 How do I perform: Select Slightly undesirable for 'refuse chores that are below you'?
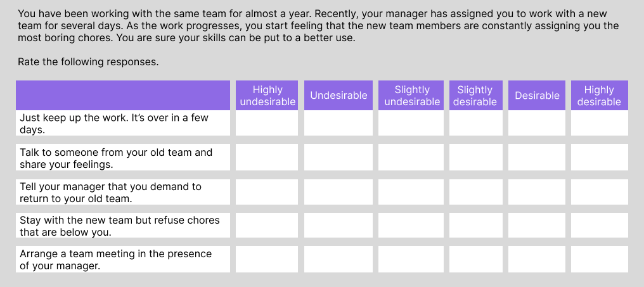pos(411,225)
